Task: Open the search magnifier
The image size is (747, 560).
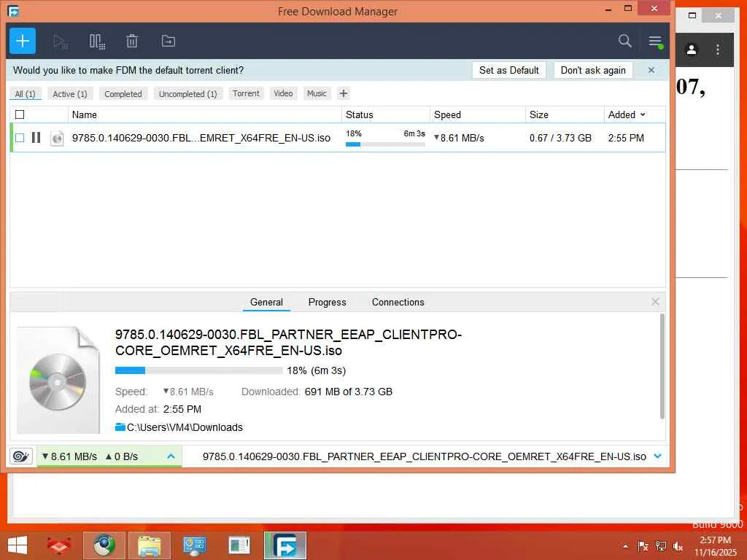Action: [x=624, y=41]
